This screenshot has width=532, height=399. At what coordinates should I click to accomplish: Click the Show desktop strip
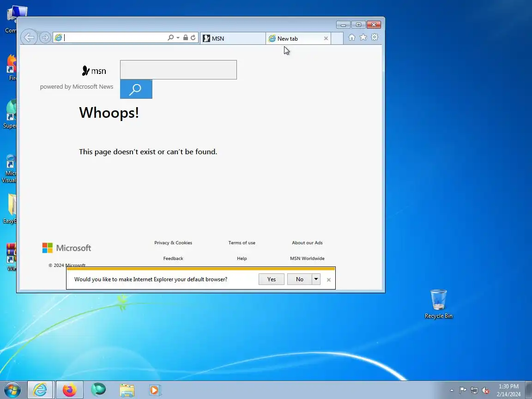529,390
